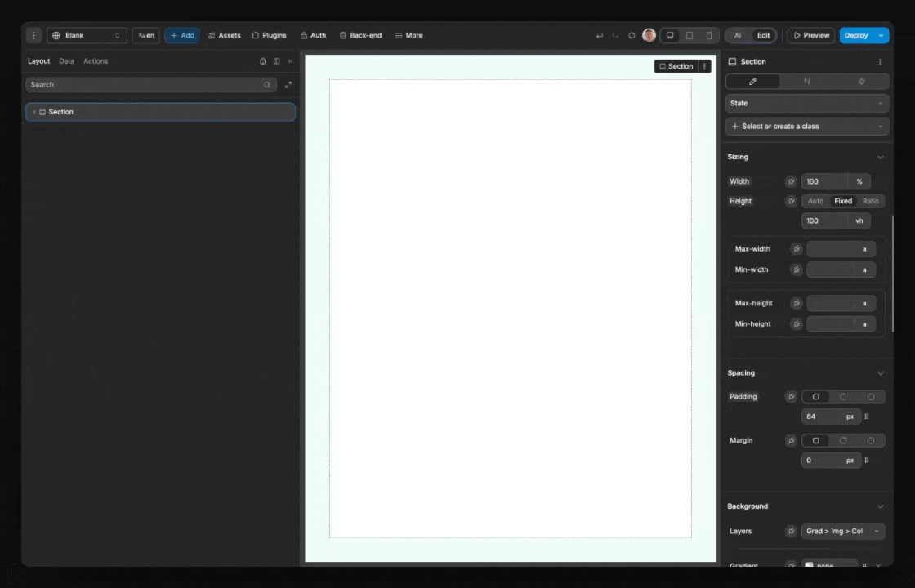This screenshot has height=588, width=915.
Task: Open the Back-end panel
Action: 360,35
